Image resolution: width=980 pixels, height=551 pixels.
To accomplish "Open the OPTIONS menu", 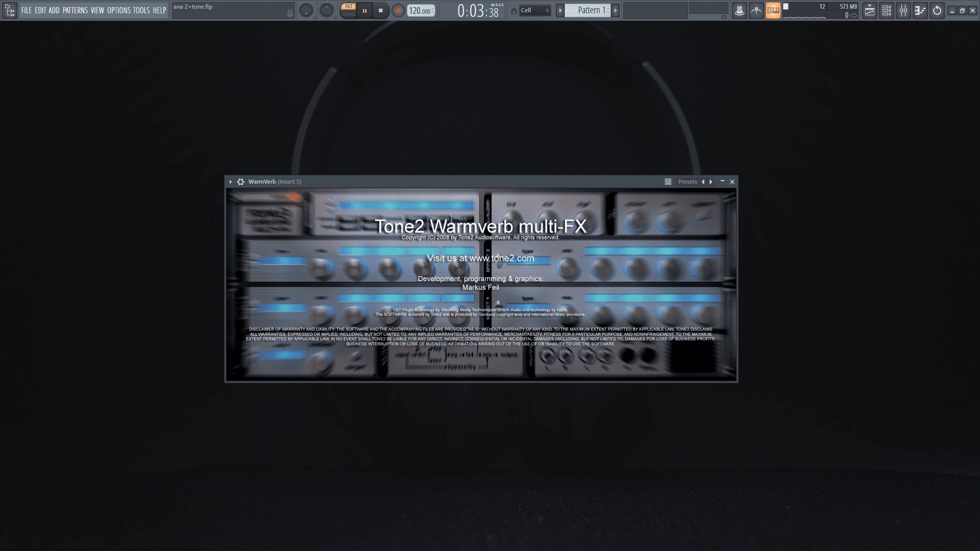I will (119, 10).
